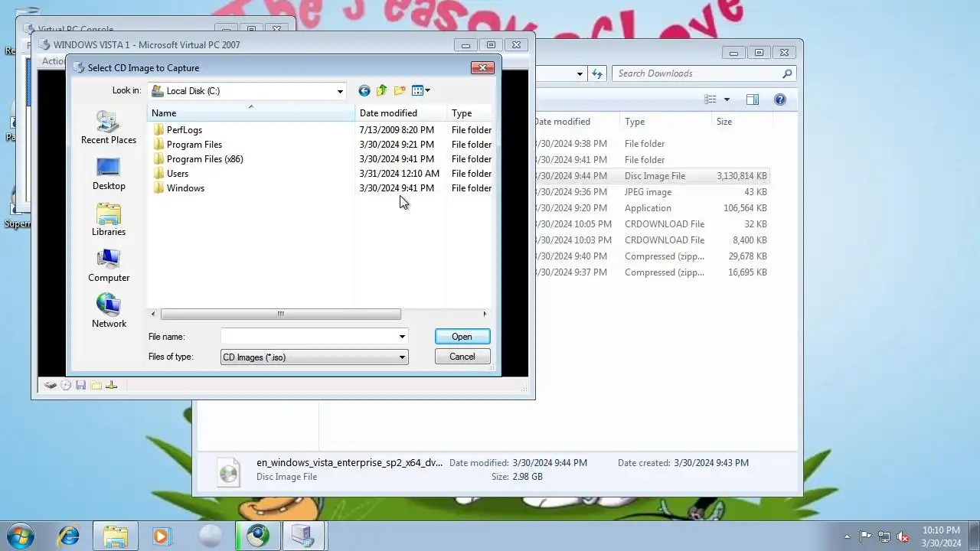
Task: Open Windows Media Player from taskbar
Action: coord(162,536)
